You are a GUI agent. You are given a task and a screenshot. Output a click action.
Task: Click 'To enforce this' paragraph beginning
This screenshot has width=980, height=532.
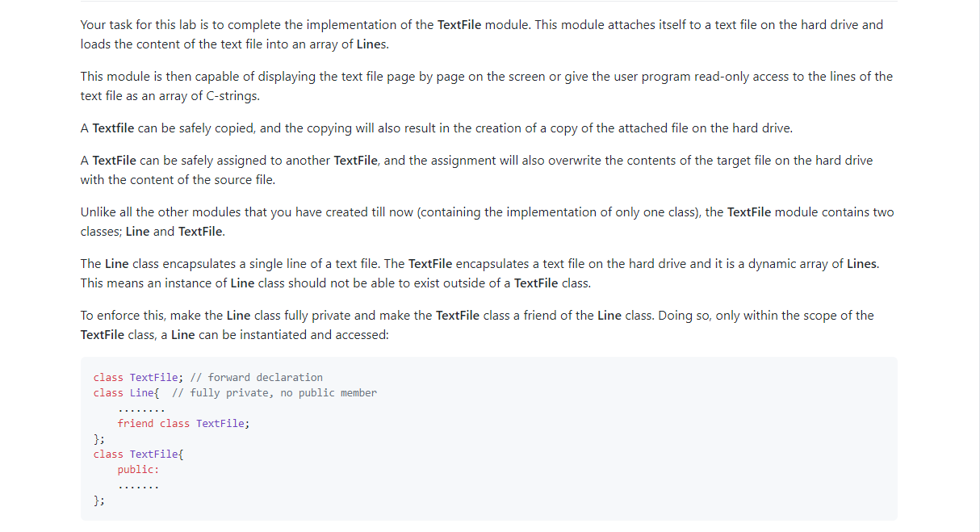point(121,316)
